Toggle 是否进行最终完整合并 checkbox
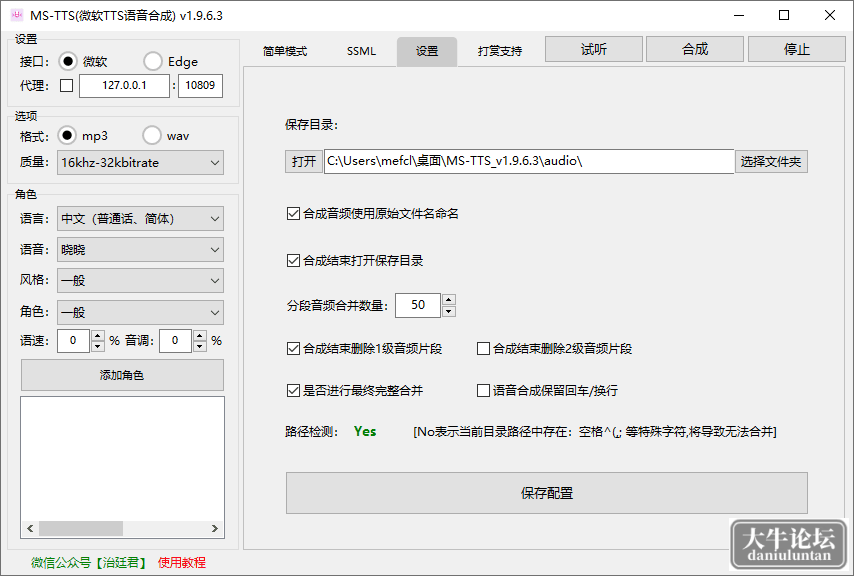This screenshot has height=576, width=854. pyautogui.click(x=293, y=390)
